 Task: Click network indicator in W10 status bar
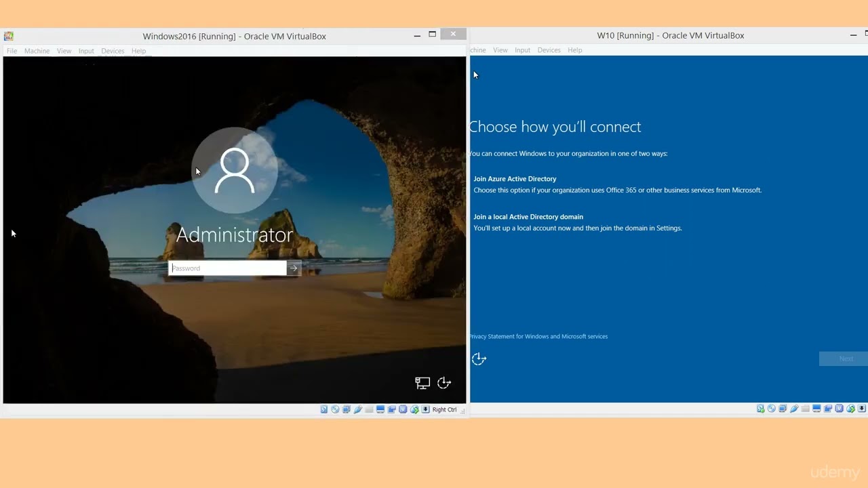pyautogui.click(x=783, y=409)
